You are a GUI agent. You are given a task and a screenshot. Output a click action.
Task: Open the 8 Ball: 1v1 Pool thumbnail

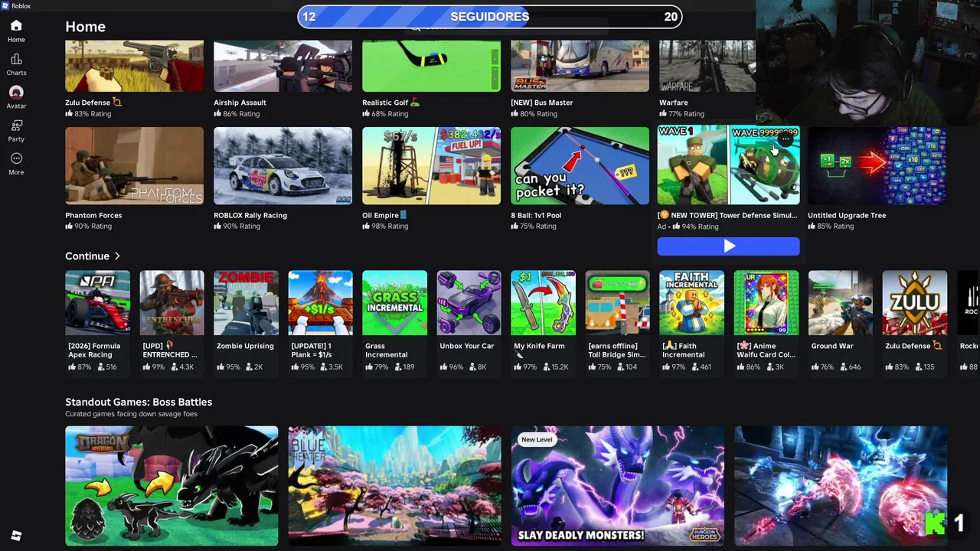tap(580, 166)
